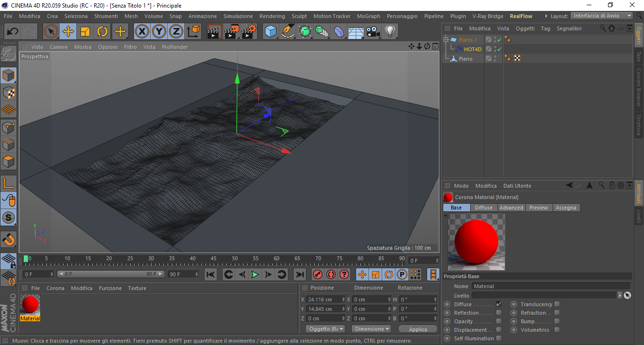Screen dimensions: 644x345
Task: Switch to Texture mode in left toolbar
Action: point(9,92)
